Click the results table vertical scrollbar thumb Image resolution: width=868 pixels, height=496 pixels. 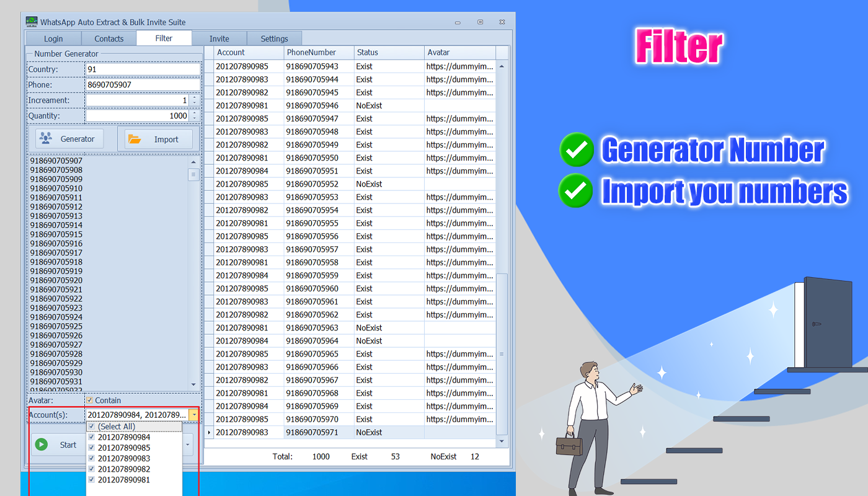[x=502, y=354]
